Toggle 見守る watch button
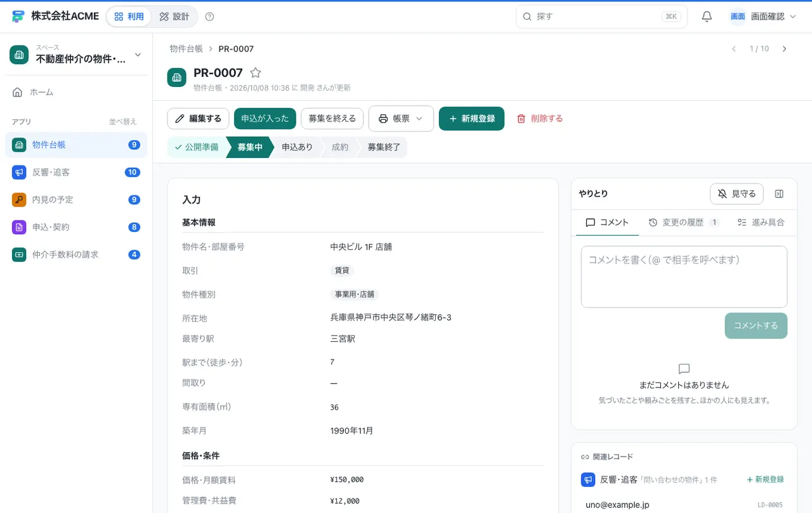Viewport: 812px width, 513px height. pyautogui.click(x=737, y=194)
